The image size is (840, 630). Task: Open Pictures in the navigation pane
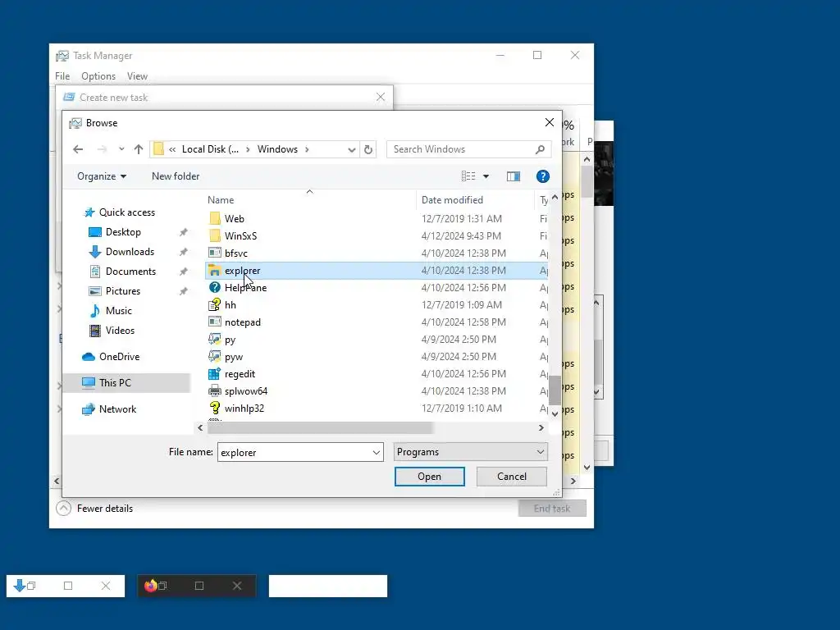point(123,291)
